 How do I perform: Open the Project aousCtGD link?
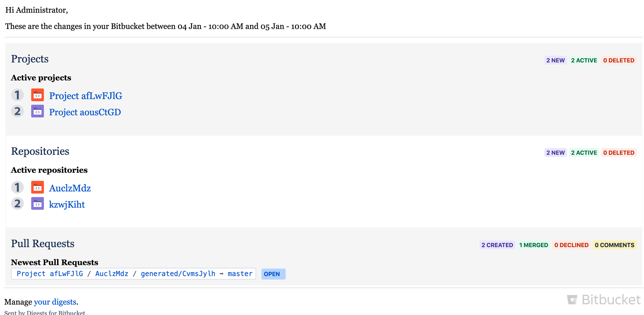85,112
